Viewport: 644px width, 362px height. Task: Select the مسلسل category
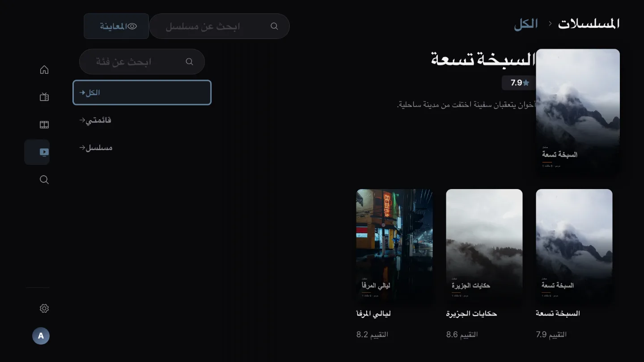click(142, 147)
